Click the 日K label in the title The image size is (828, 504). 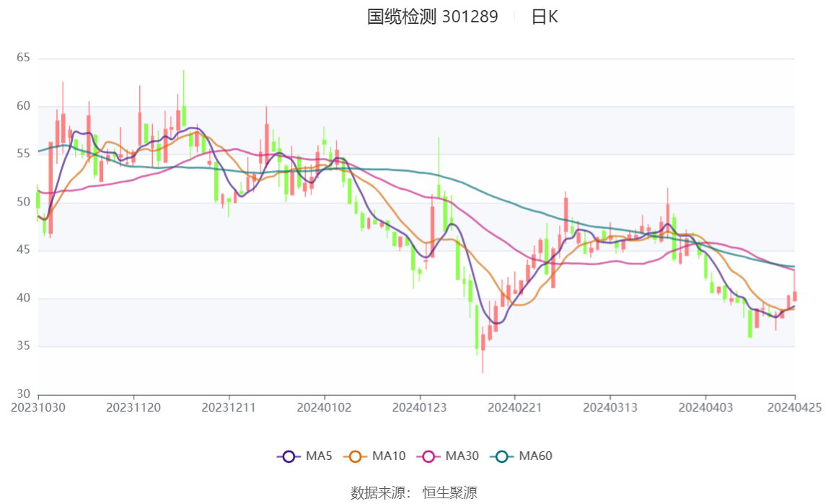(x=545, y=17)
